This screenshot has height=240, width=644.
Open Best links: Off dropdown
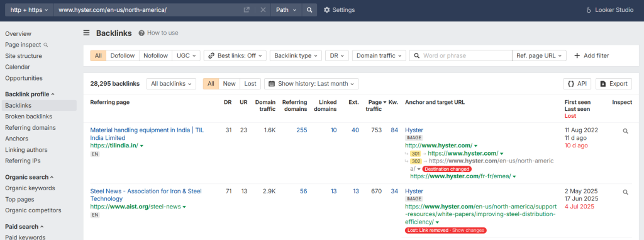coord(235,55)
